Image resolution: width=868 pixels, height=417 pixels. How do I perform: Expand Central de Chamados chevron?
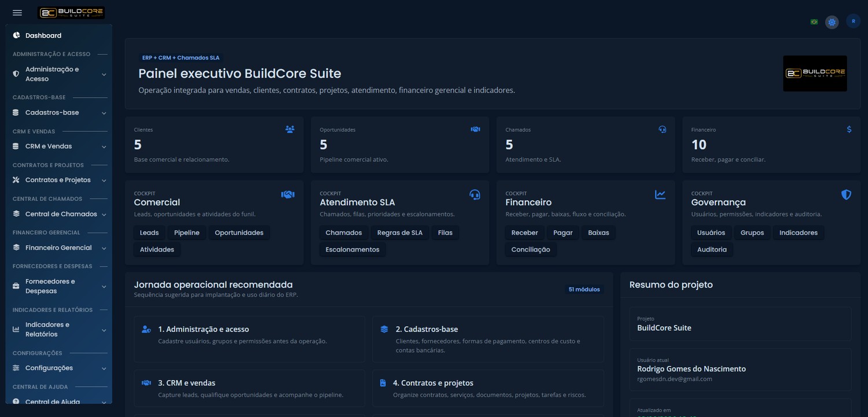104,215
